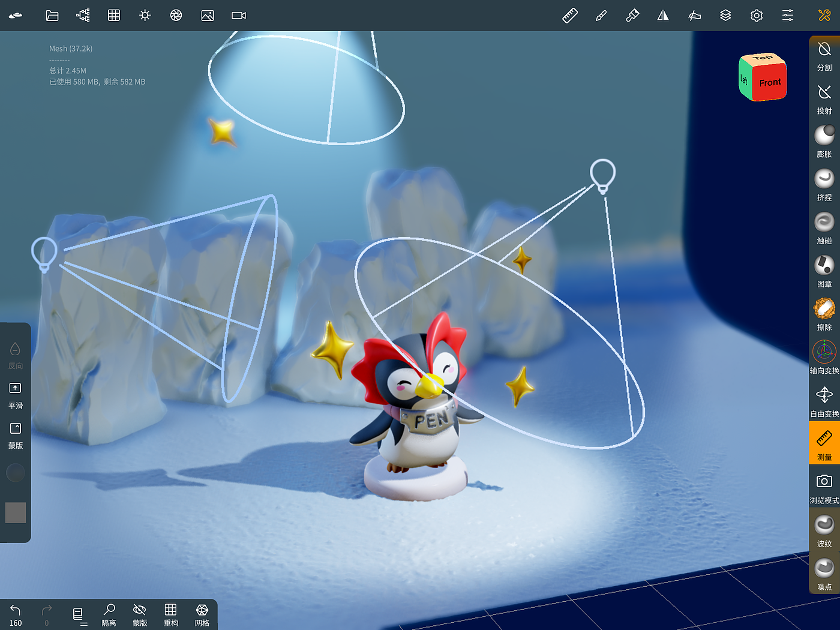Toggle the 平滑 smooth shortcut
This screenshot has width=840, height=630.
coord(16,396)
